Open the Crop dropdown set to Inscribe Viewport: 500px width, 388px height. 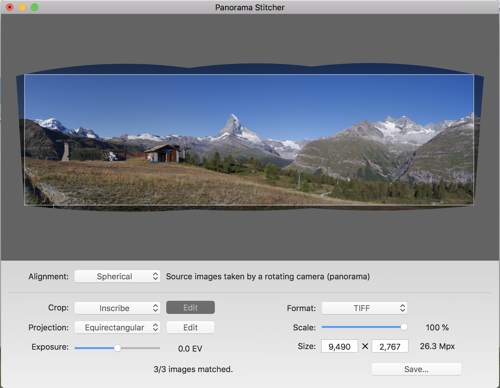117,308
